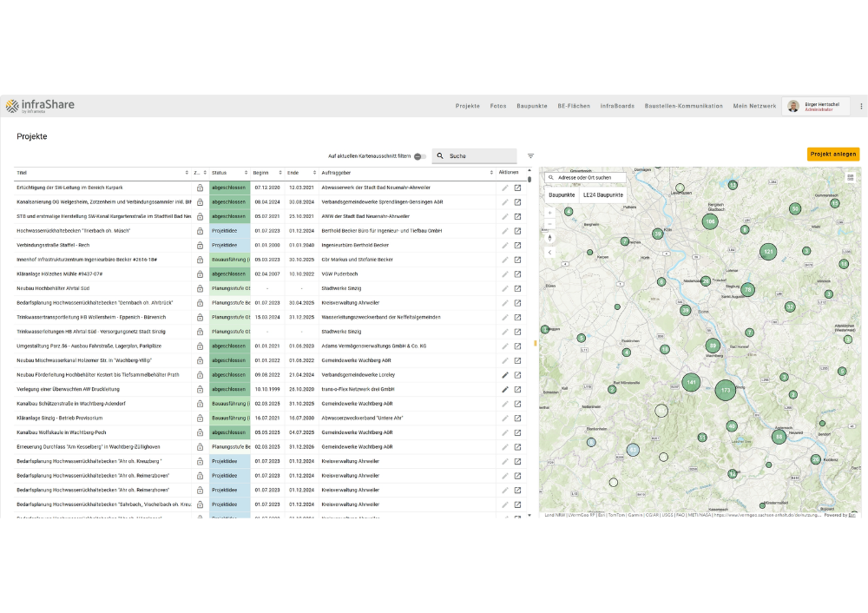Image resolution: width=868 pixels, height=613 pixels.
Task: Zoom in on the map
Action: click(549, 213)
